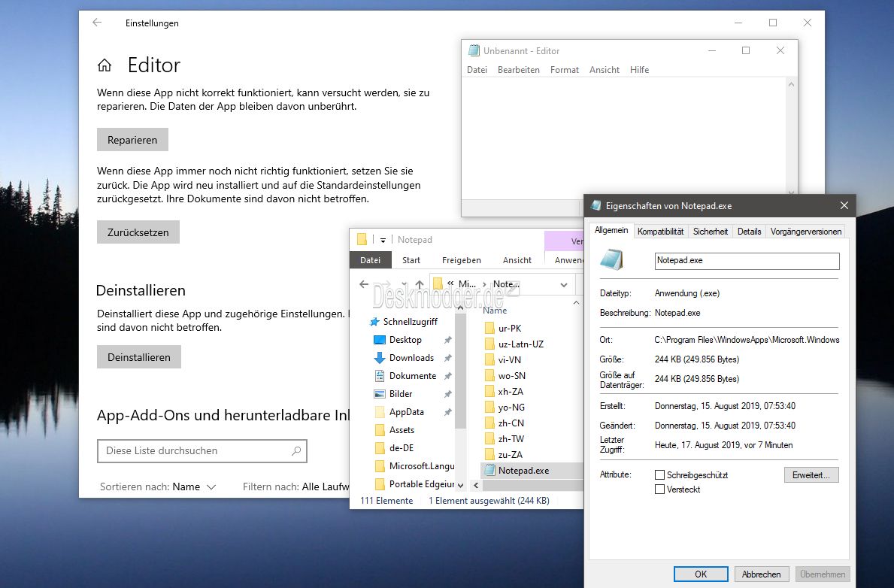This screenshot has width=894, height=588.
Task: Click the Notepad.exe file icon in the list
Action: (x=489, y=471)
